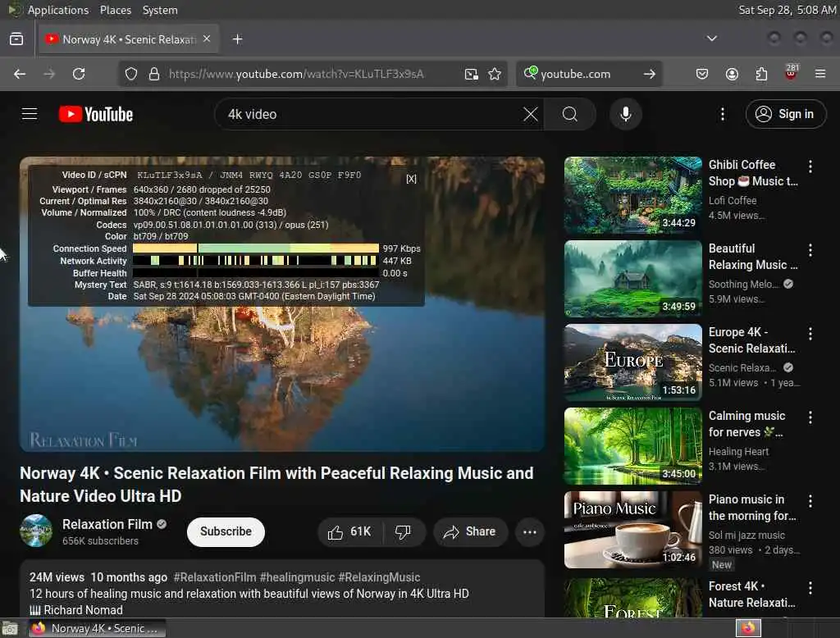Open Healing Heart channel link
The width and height of the screenshot is (840, 638).
738,452
